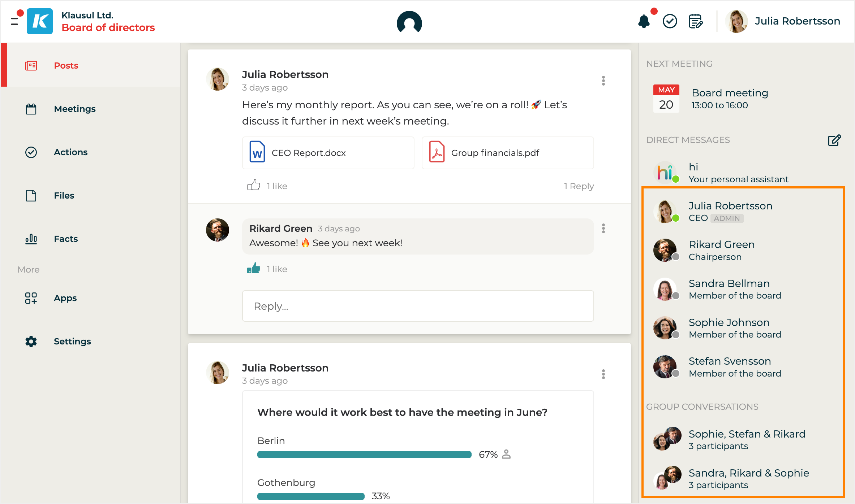Go to Meetings in the sidebar
Screen dimensions: 855x504
pos(74,109)
